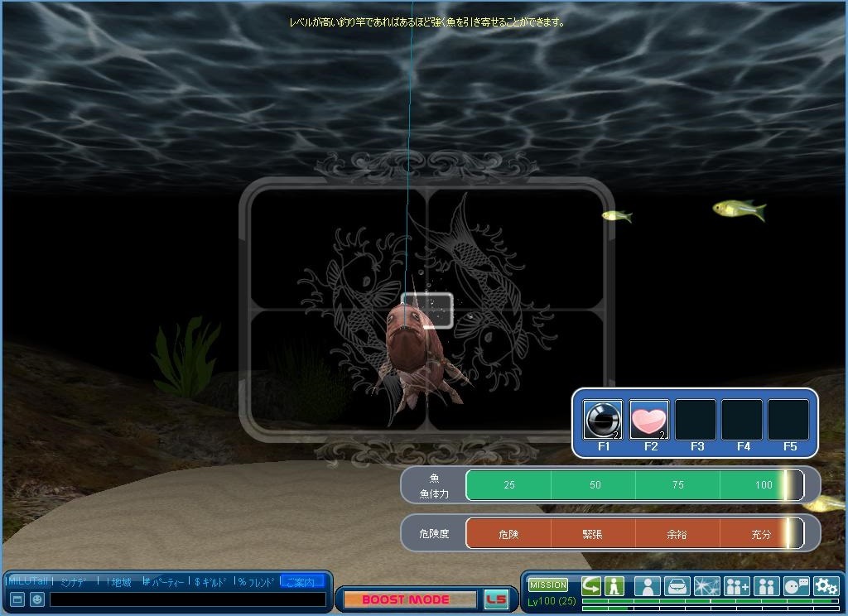
Task: Focus the chat message input field
Action: pyautogui.click(x=188, y=599)
